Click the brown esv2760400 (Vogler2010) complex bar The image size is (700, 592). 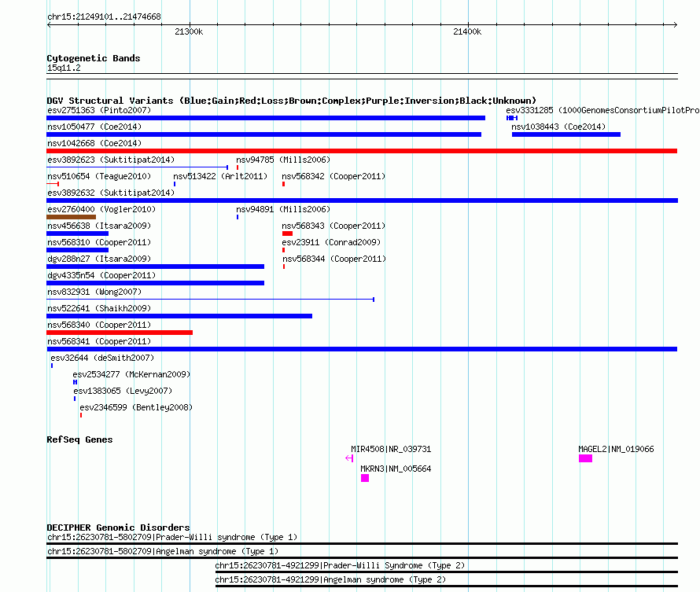71,217
